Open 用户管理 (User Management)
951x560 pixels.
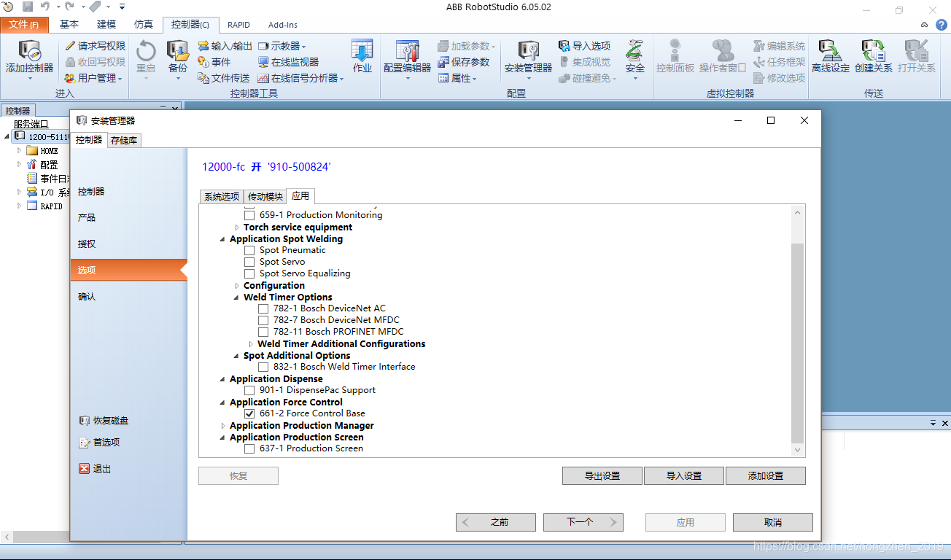point(93,78)
